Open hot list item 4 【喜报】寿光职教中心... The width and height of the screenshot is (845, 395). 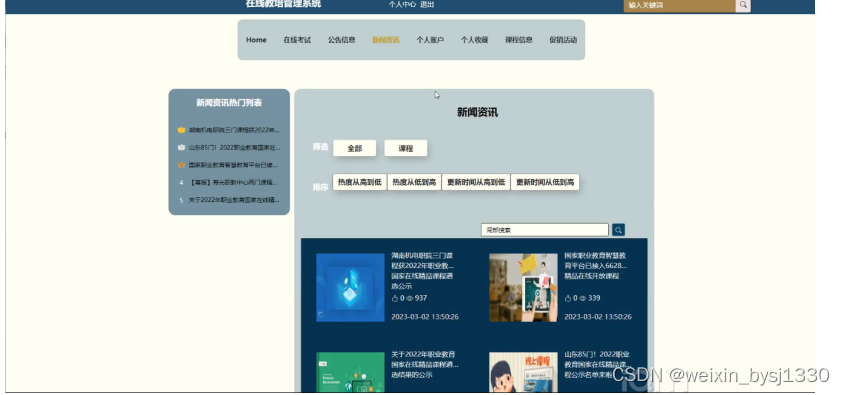click(x=234, y=182)
